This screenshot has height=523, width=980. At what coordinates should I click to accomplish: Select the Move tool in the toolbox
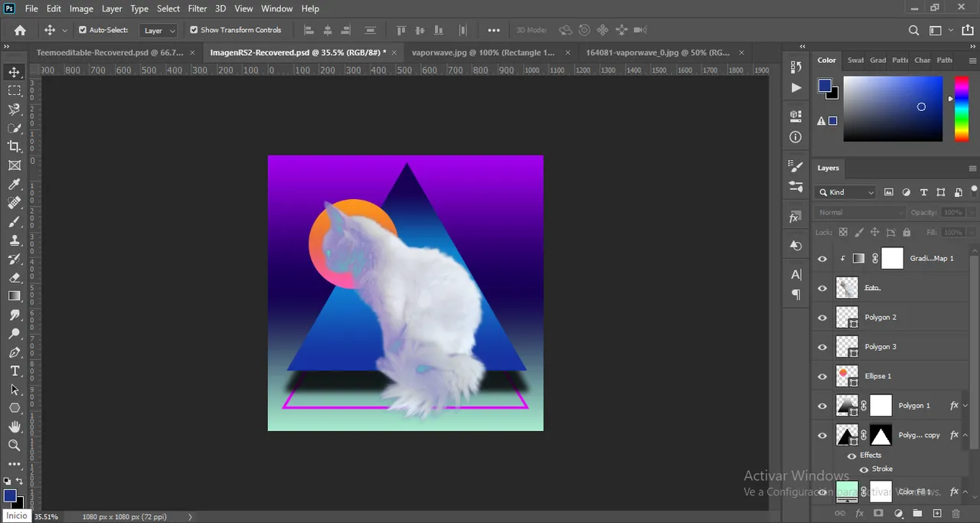pos(15,72)
